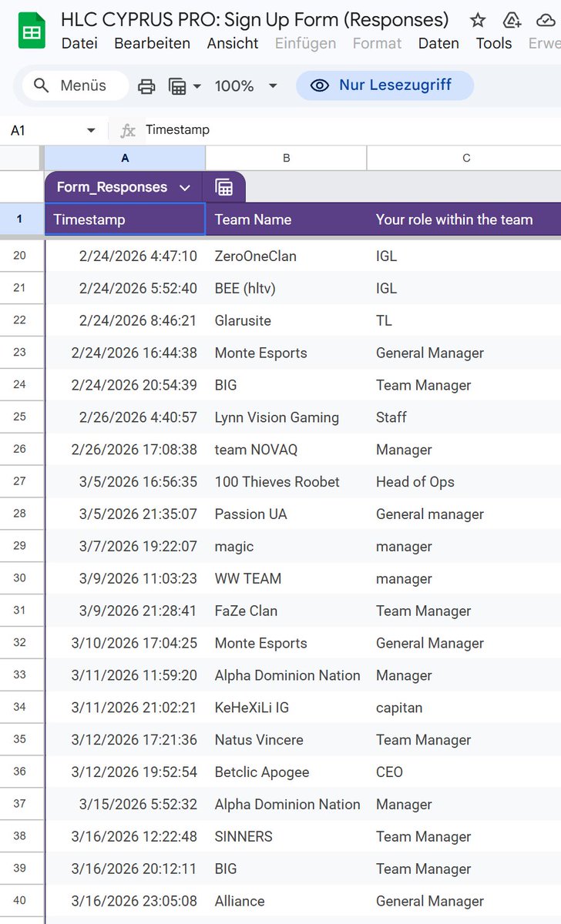
Task: Star the spreadsheet document
Action: 478,20
